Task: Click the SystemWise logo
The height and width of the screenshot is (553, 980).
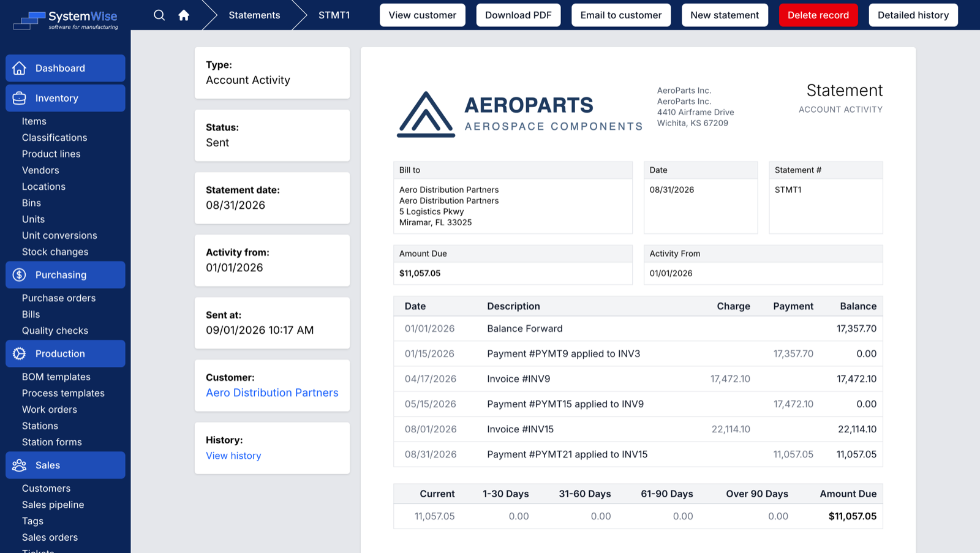Action: (66, 20)
